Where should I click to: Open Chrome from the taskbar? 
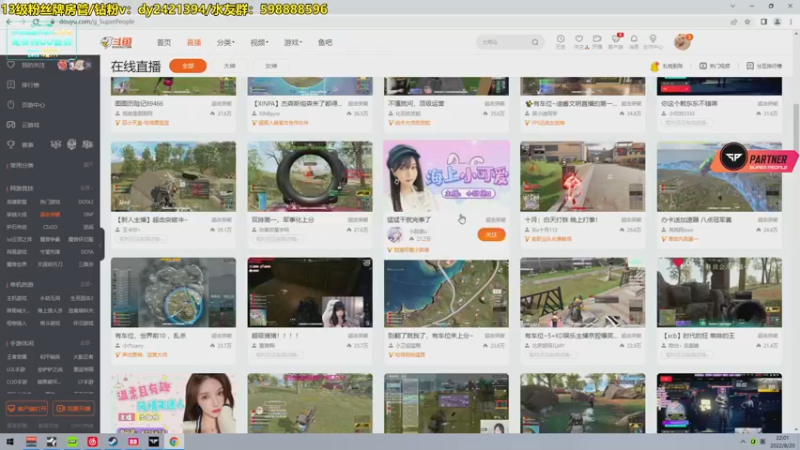(x=174, y=441)
